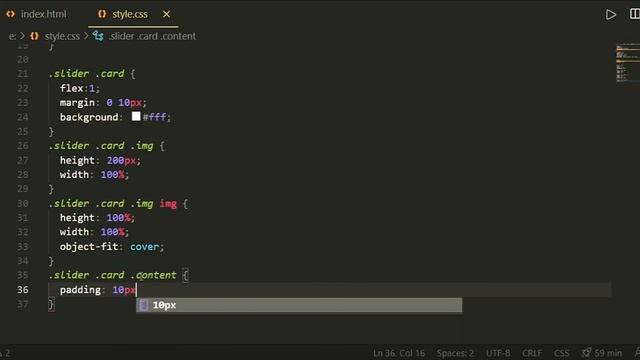The image size is (640, 360).
Task: Click 'width: 100%;' on line 28
Action: point(94,175)
